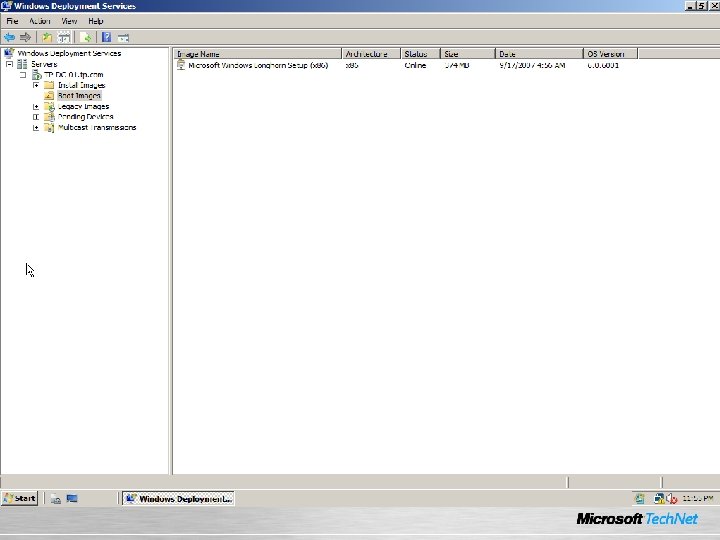
Task: Sort by the OS Version column header
Action: (610, 54)
